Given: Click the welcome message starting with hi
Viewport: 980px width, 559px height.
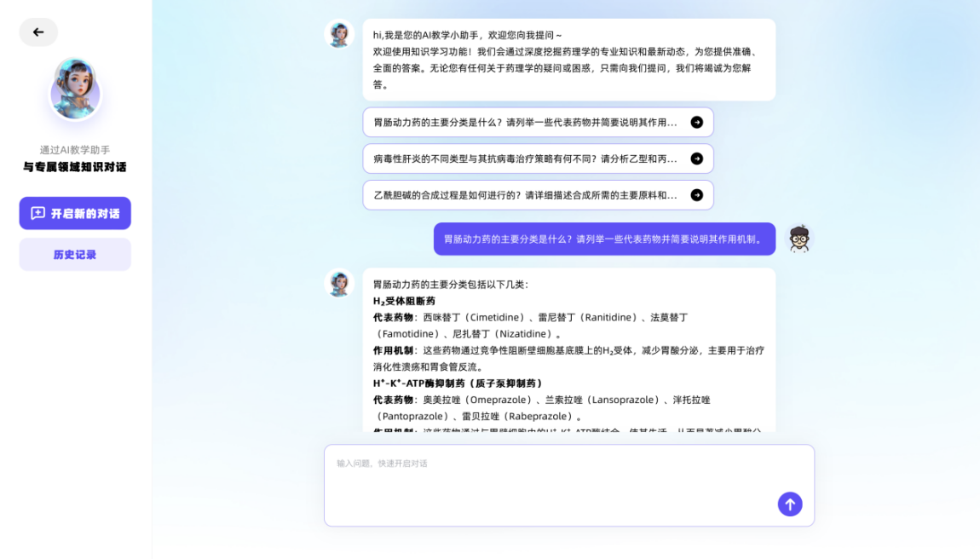Looking at the screenshot, I should (568, 60).
